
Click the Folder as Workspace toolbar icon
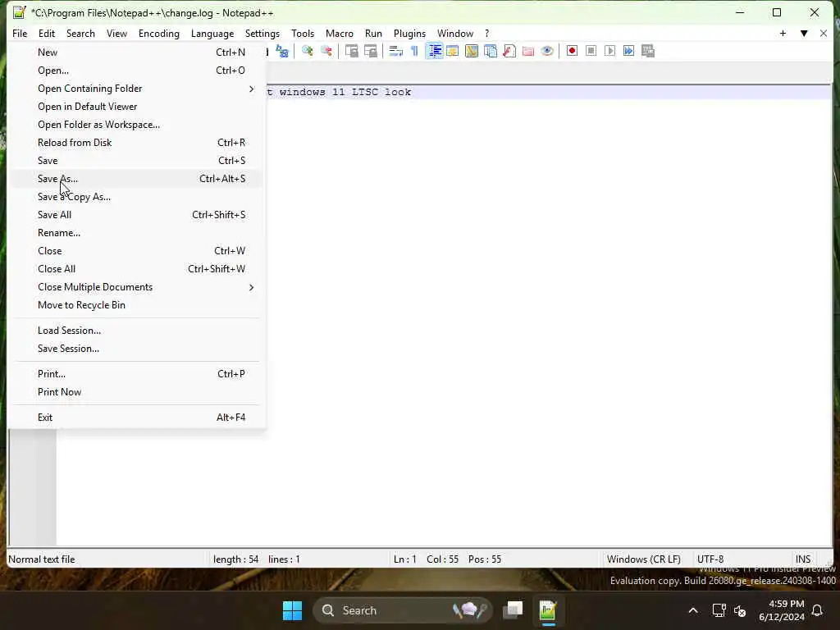click(x=528, y=51)
